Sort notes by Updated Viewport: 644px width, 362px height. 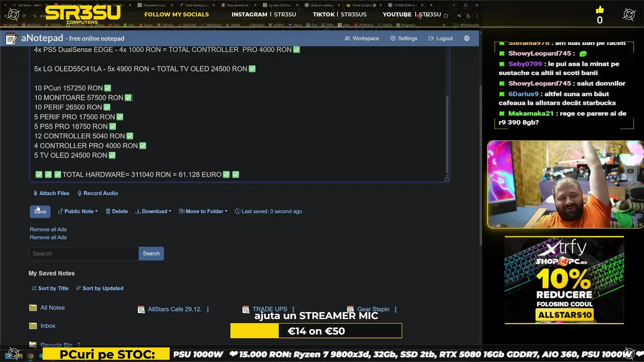100,288
